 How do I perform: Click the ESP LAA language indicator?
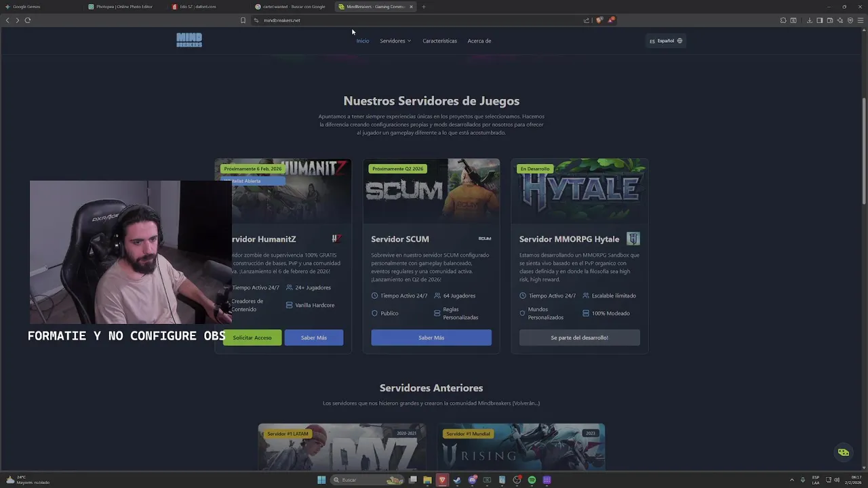pos(816,480)
